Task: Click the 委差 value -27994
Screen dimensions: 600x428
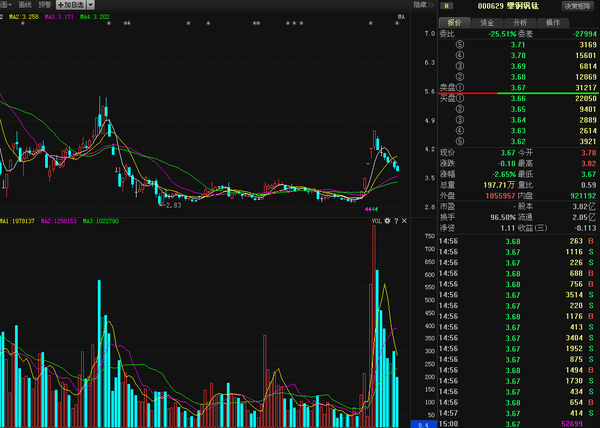Action: (585, 34)
